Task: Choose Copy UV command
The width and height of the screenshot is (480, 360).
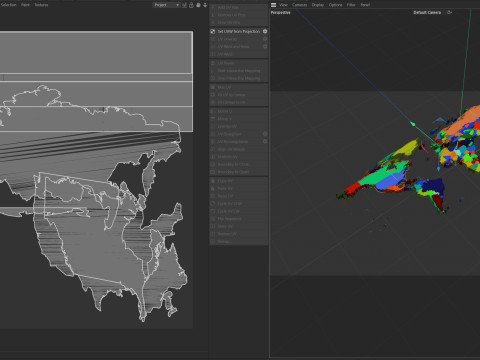Action: (x=239, y=181)
